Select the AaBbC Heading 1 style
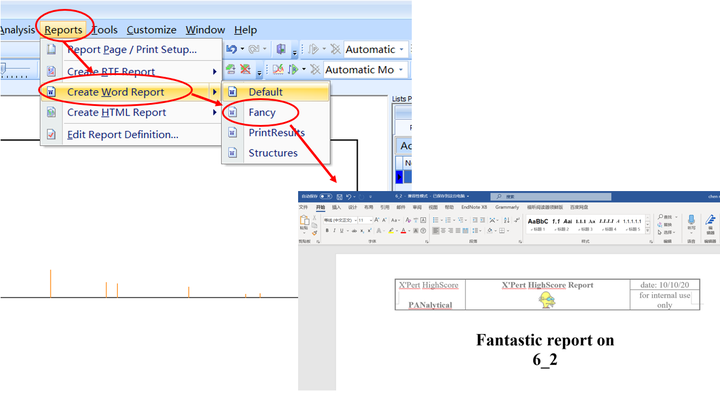Screen dimensions: 720x400 [x=538, y=225]
